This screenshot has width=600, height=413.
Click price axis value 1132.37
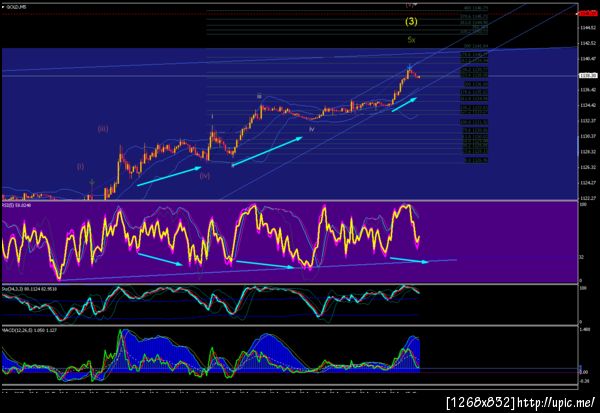[x=588, y=121]
